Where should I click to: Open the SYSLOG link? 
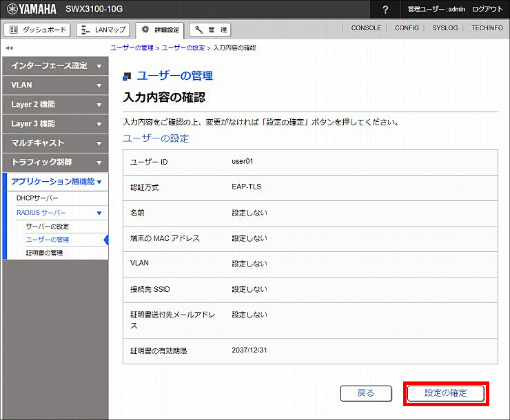point(445,28)
